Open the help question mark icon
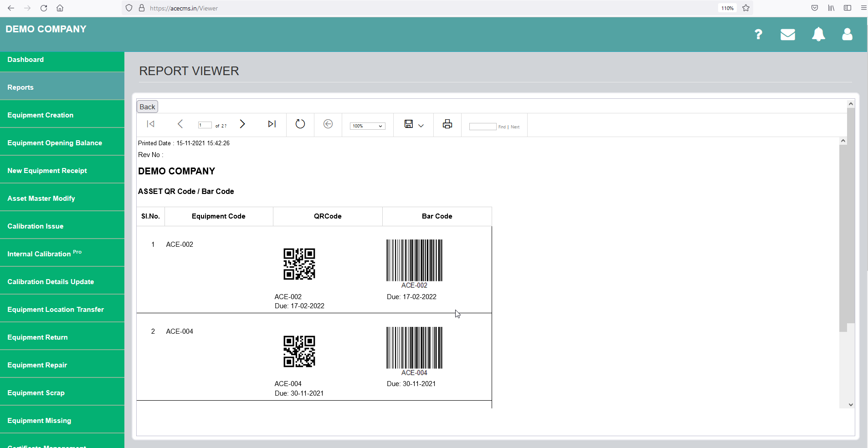Viewport: 868px width, 448px height. [758, 34]
